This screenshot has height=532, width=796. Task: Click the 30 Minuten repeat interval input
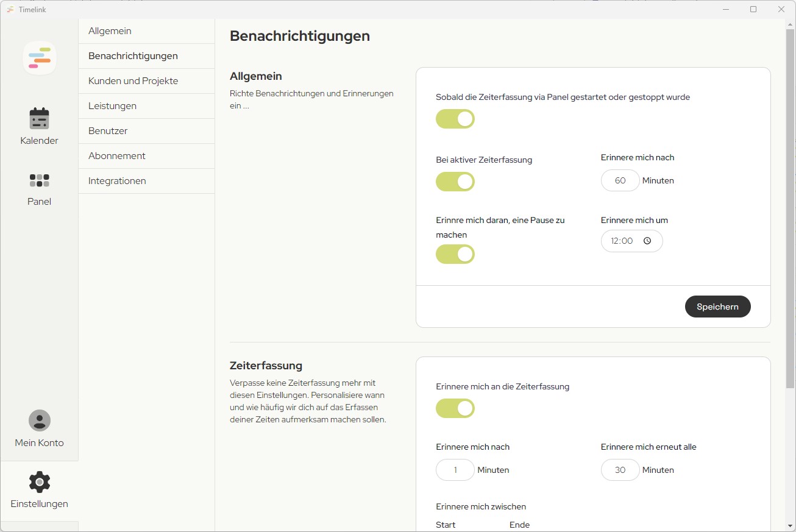pyautogui.click(x=620, y=470)
